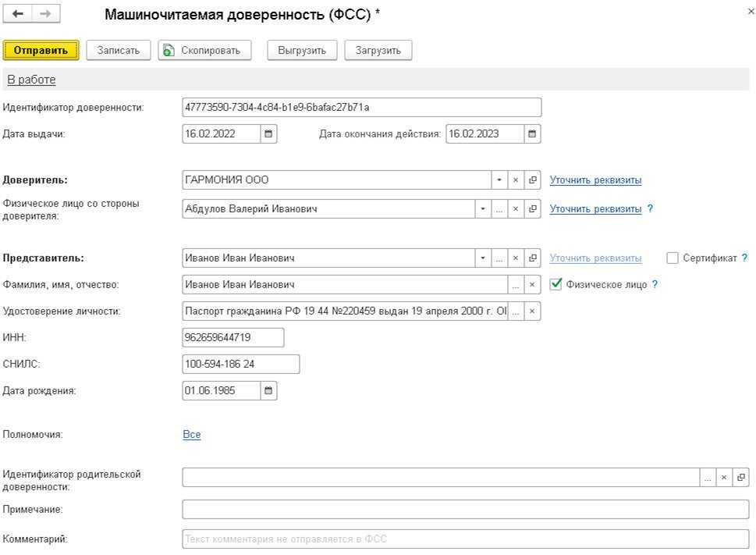Viewport: 756px width, 555px height.
Task: Enable the Сертификат checkbox
Action: pos(673,258)
